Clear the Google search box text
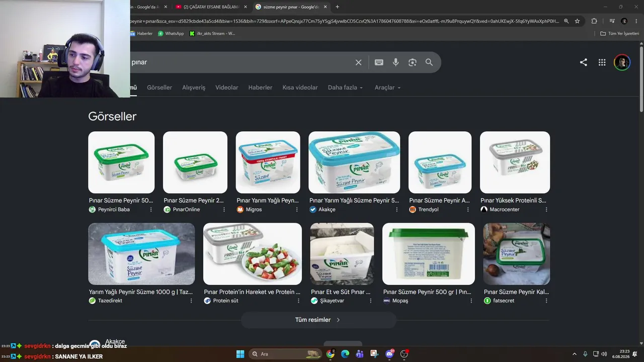Image resolution: width=644 pixels, height=362 pixels. tap(358, 62)
